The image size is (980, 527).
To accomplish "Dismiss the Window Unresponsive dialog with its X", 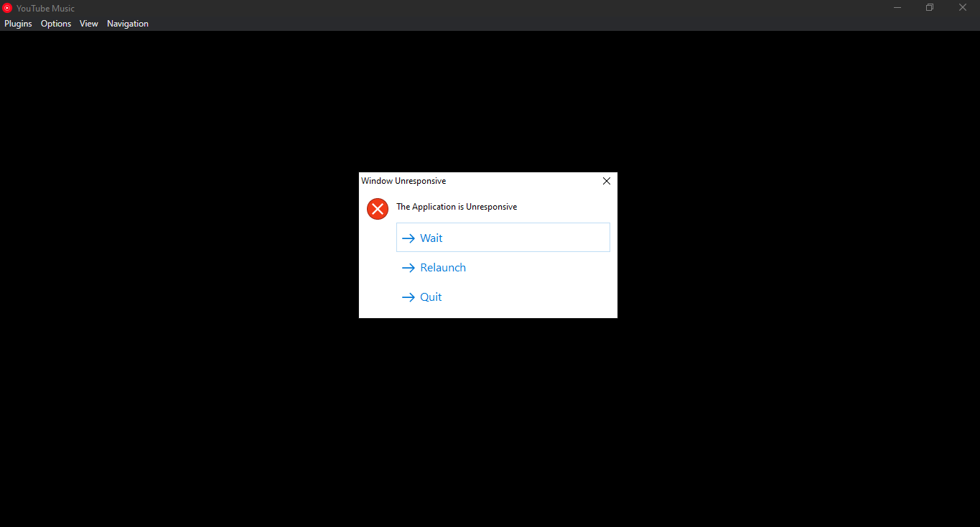I will pos(606,180).
